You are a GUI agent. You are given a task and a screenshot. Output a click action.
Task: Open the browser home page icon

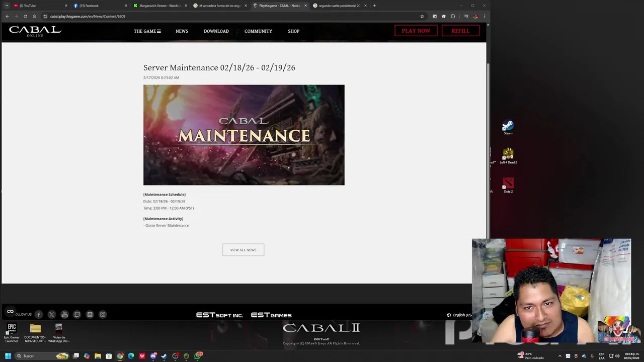(34, 16)
